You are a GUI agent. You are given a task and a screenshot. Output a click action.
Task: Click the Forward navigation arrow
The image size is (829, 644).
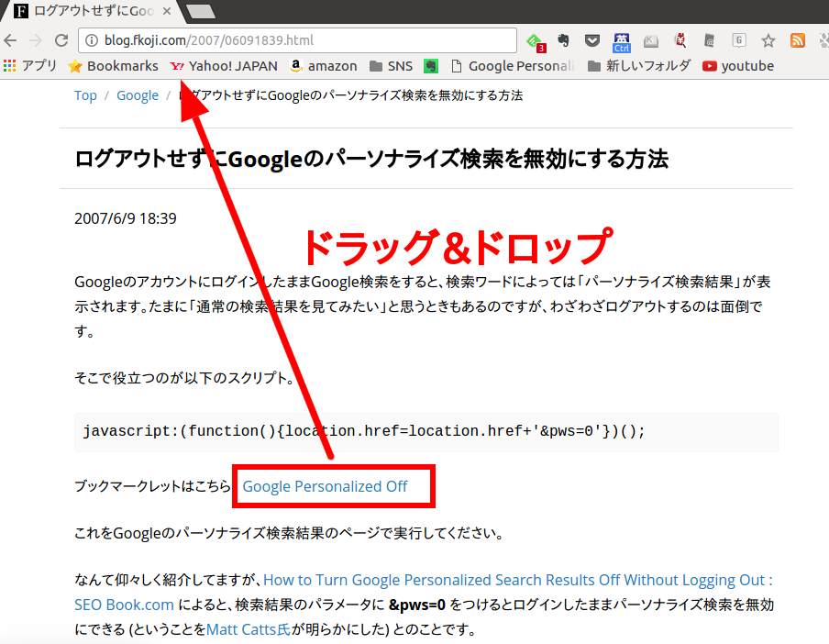click(x=36, y=40)
